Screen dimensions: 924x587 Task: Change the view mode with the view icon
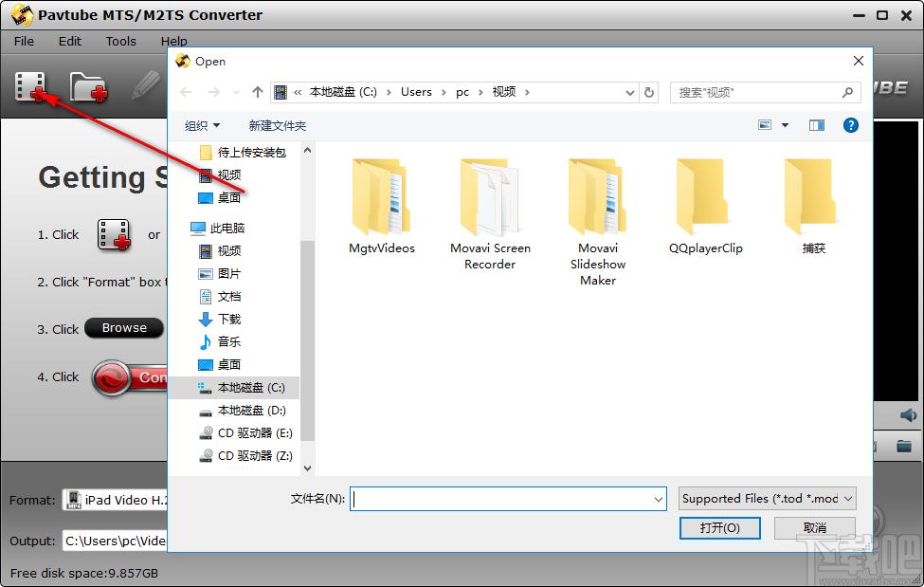765,125
